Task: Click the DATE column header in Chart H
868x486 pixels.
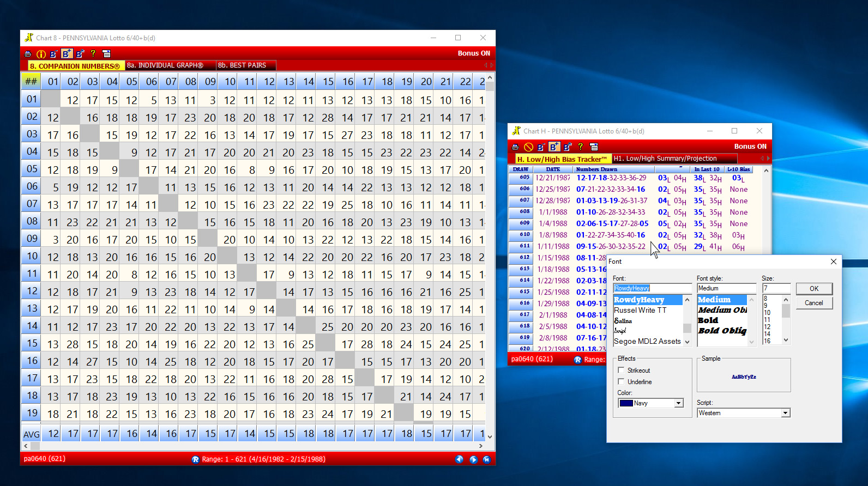Action: pos(553,169)
